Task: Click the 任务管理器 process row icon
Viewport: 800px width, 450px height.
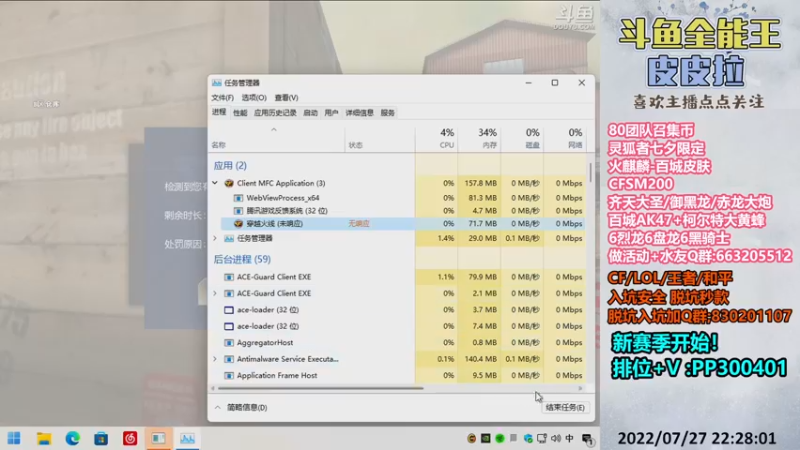Action: click(229, 238)
